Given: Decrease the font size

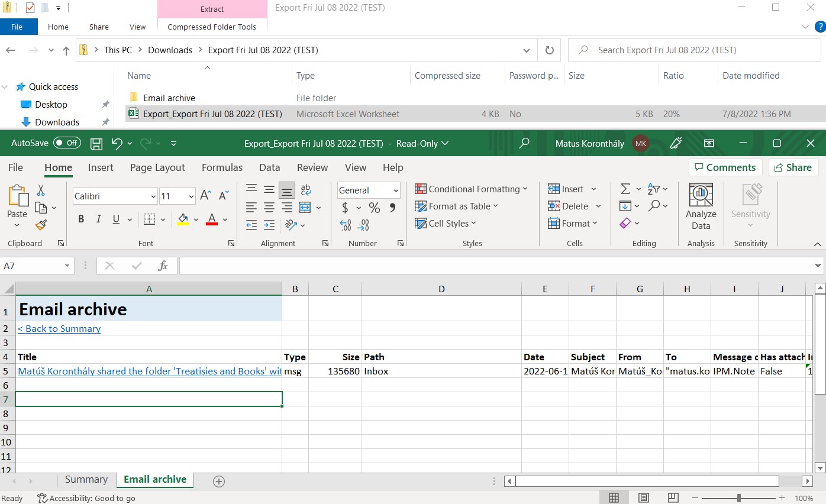Looking at the screenshot, I should click(224, 196).
